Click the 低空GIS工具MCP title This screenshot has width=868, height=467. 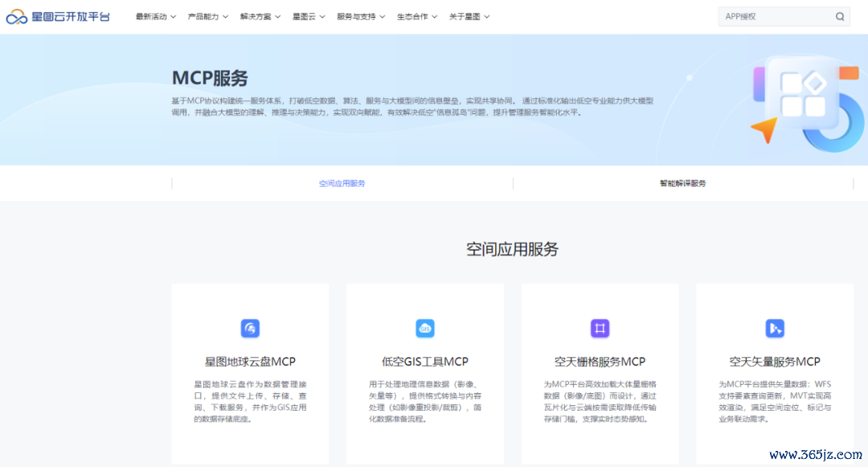click(425, 362)
